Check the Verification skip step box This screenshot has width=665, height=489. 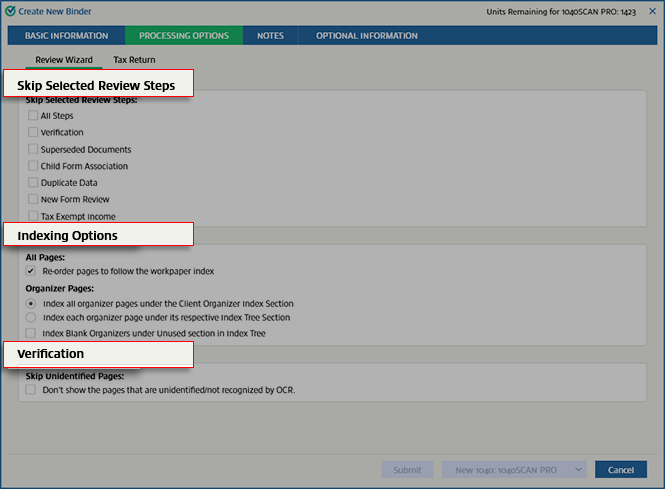[33, 132]
